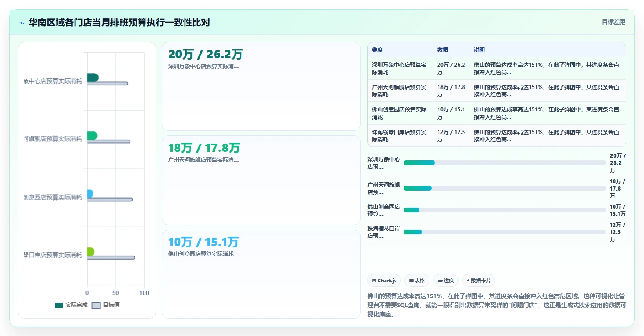Click the lime actual bar for 琴口岸店

(90, 251)
